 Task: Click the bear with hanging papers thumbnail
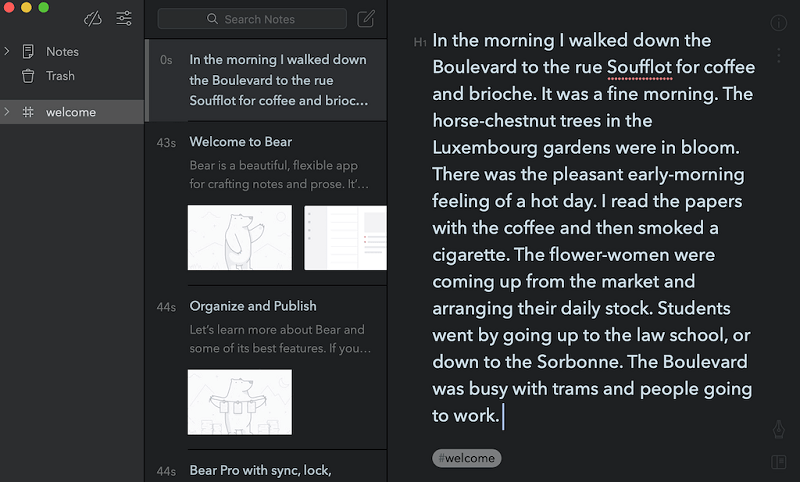240,402
